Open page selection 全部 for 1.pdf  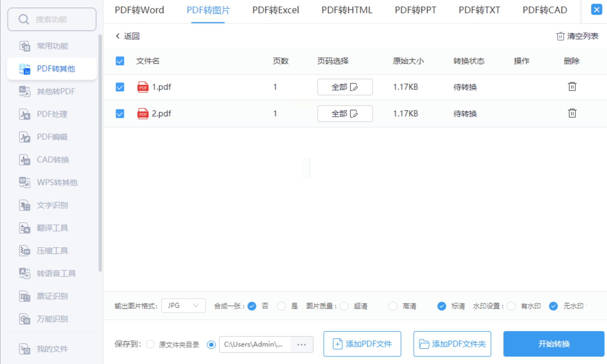345,87
